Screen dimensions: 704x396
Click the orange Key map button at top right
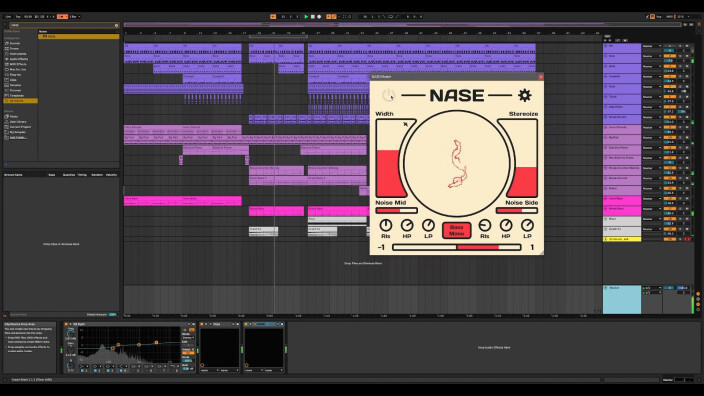(x=653, y=17)
